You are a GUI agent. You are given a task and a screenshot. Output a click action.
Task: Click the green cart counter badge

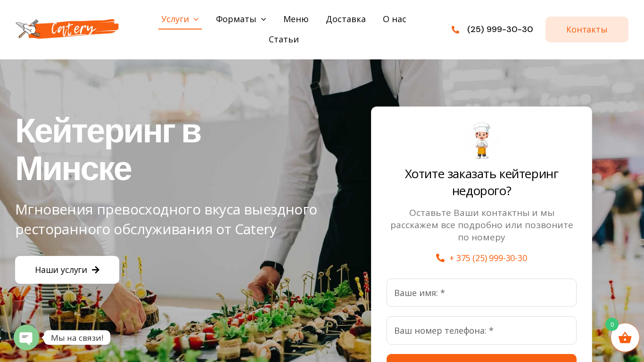coord(612,324)
